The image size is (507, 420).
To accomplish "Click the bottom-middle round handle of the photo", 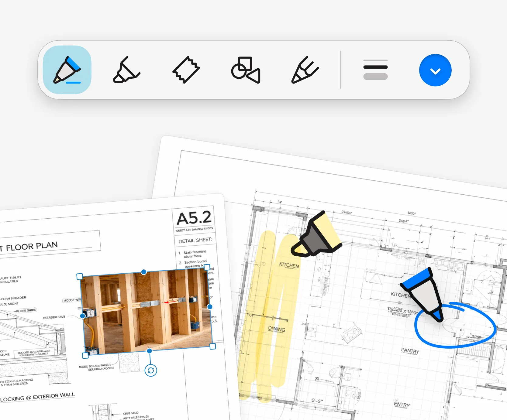I will (149, 351).
